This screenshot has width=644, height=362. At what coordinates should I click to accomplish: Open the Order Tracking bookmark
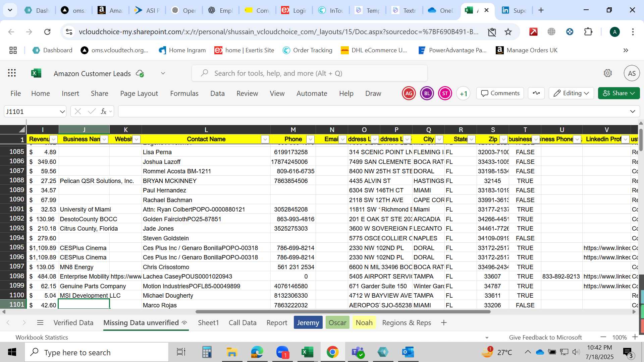point(308,50)
